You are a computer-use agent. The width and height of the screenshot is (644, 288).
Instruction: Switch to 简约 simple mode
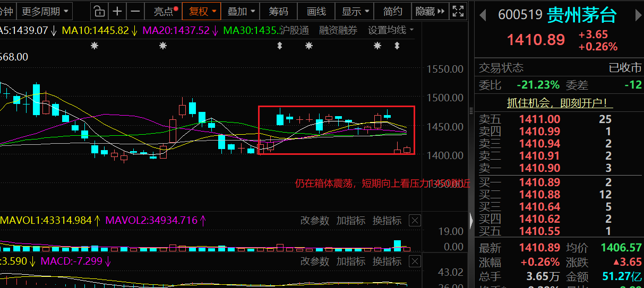[393, 11]
